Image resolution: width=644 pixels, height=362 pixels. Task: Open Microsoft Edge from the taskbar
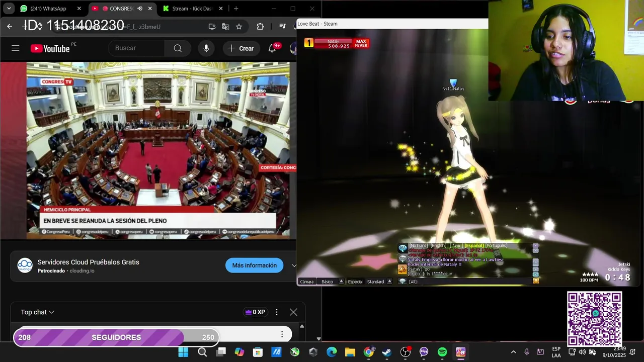point(332,352)
